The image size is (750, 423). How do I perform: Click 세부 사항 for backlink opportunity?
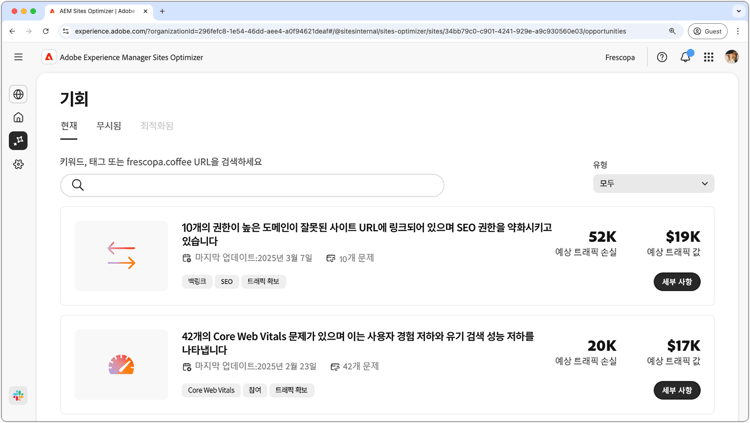677,282
